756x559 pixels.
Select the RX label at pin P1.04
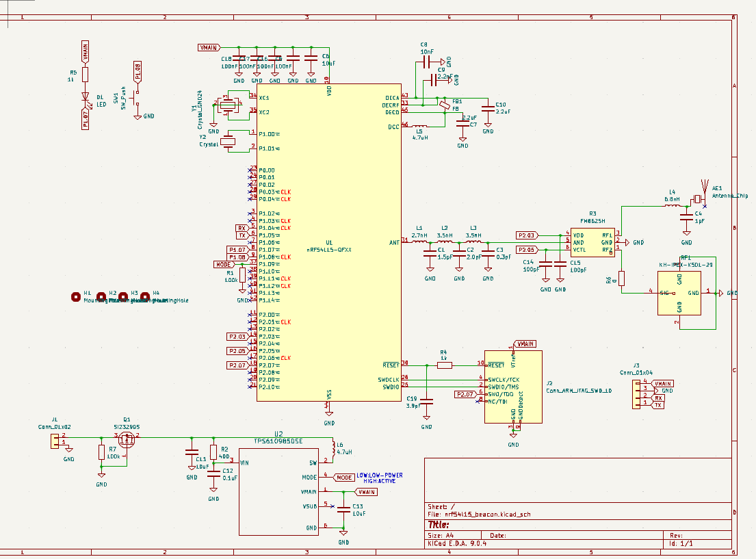[241, 228]
